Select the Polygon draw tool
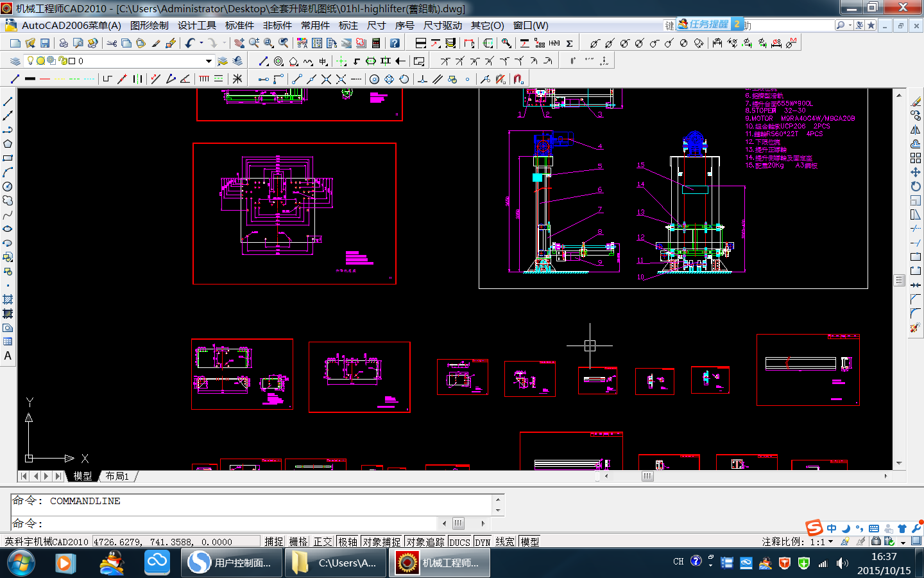924x578 pixels. [8, 144]
